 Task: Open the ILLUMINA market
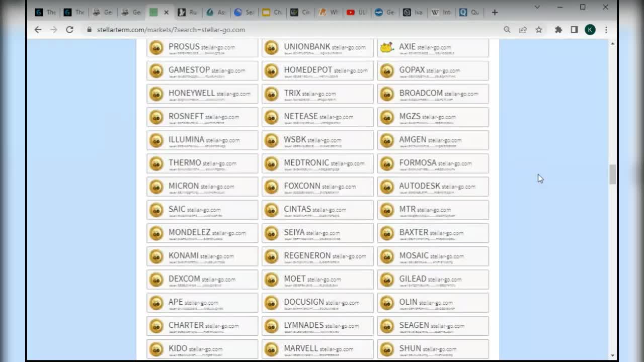coord(202,140)
